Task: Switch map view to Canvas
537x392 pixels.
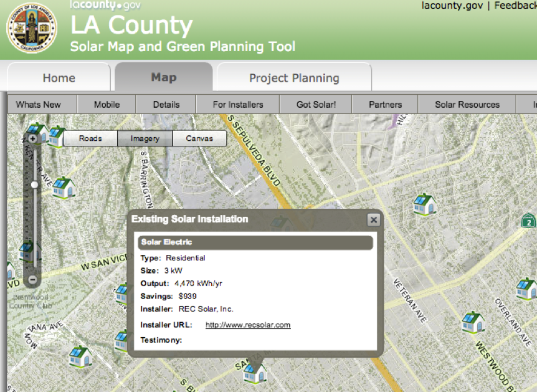Action: pyautogui.click(x=199, y=138)
